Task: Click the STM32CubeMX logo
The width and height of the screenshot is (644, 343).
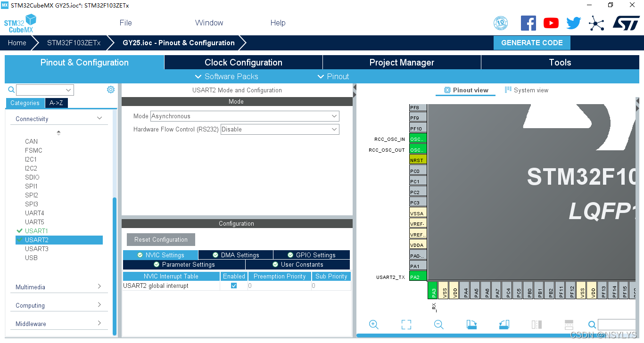Action: (x=20, y=24)
